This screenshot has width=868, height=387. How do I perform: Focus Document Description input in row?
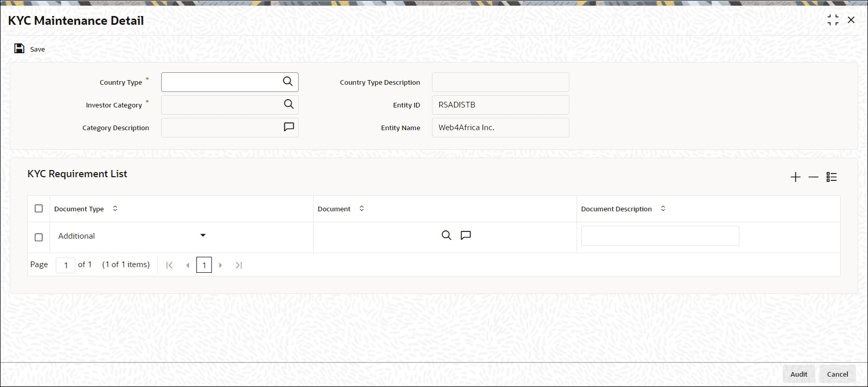point(660,236)
